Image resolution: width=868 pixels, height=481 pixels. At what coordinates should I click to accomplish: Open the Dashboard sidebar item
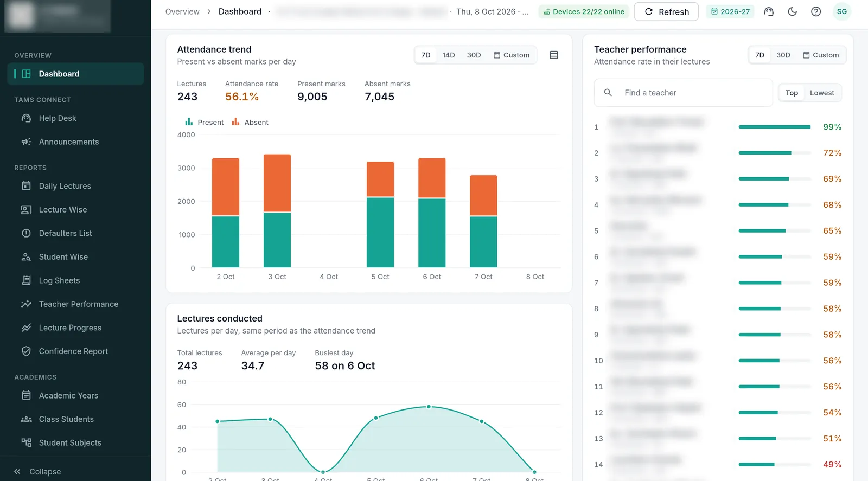(75, 74)
